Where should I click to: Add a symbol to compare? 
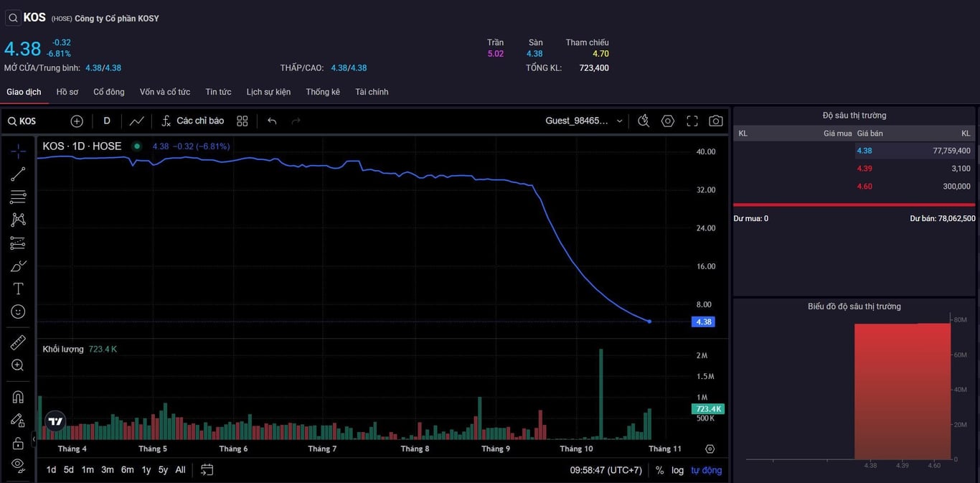point(77,121)
